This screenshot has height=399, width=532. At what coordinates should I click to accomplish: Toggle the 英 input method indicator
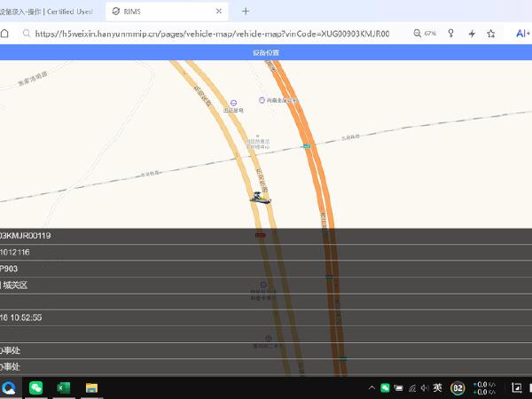click(x=438, y=387)
